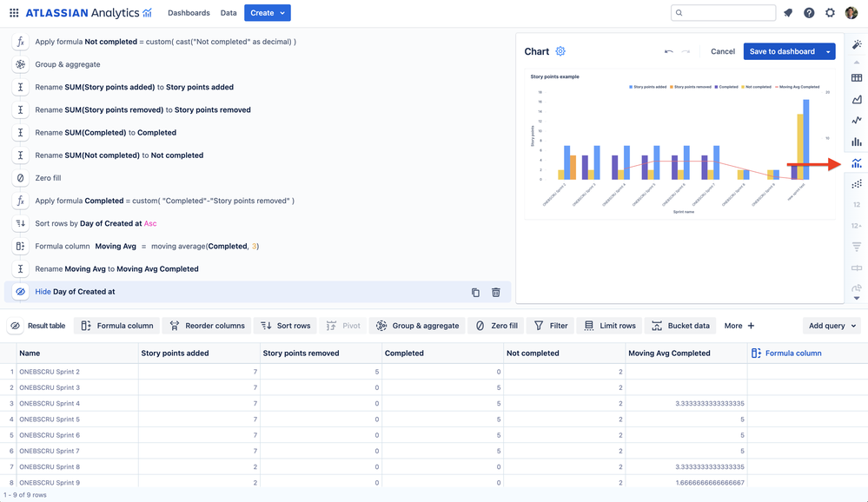Delete the Hide Day of Created step
The height and width of the screenshot is (502, 868).
point(496,292)
